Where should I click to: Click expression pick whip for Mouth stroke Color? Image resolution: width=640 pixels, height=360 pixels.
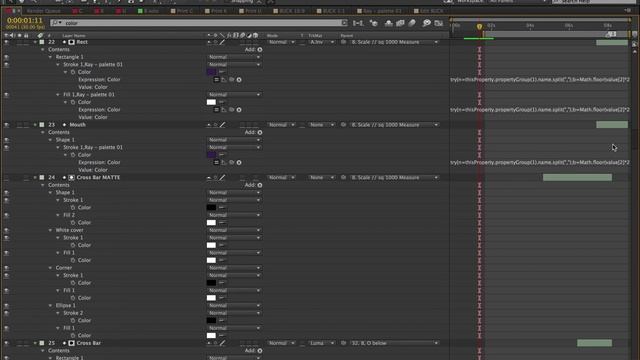point(231,162)
